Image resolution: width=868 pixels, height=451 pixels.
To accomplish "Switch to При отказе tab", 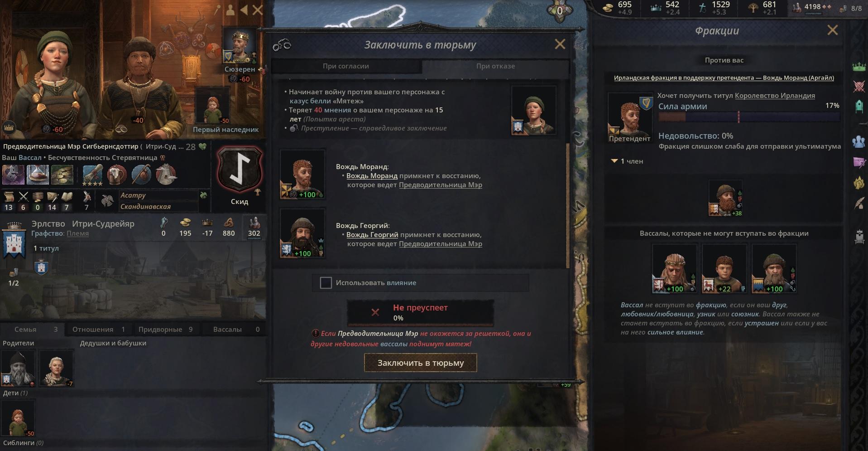I will tap(495, 66).
